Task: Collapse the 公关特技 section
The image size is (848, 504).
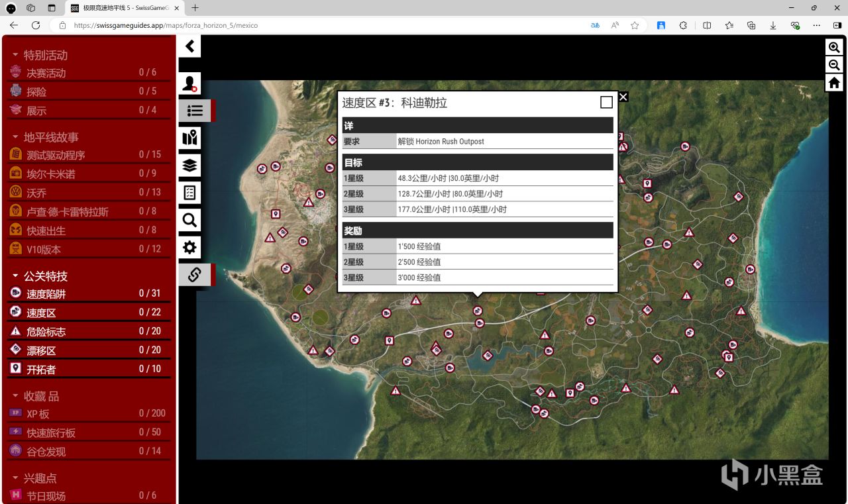Action: 45,276
